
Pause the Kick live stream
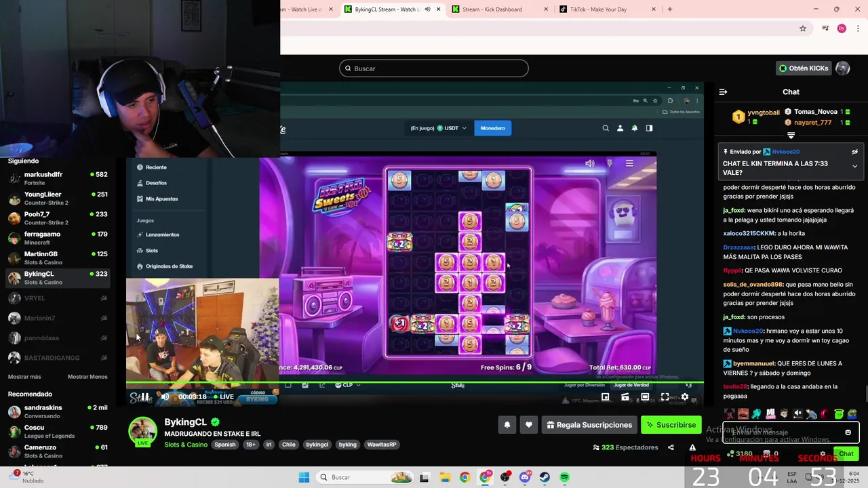click(x=144, y=397)
